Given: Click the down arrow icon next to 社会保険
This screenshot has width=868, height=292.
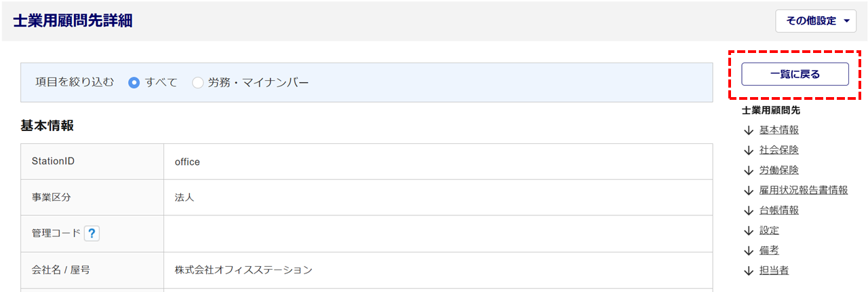Looking at the screenshot, I should point(749,150).
